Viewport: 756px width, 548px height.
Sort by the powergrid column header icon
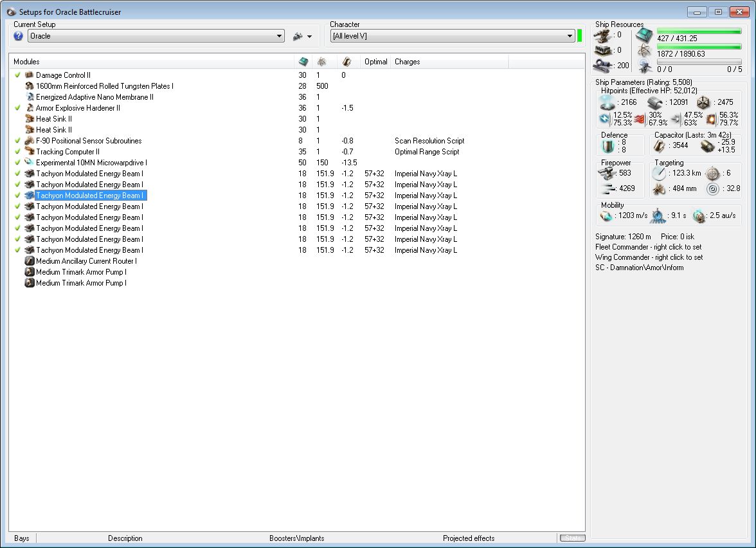[x=321, y=62]
